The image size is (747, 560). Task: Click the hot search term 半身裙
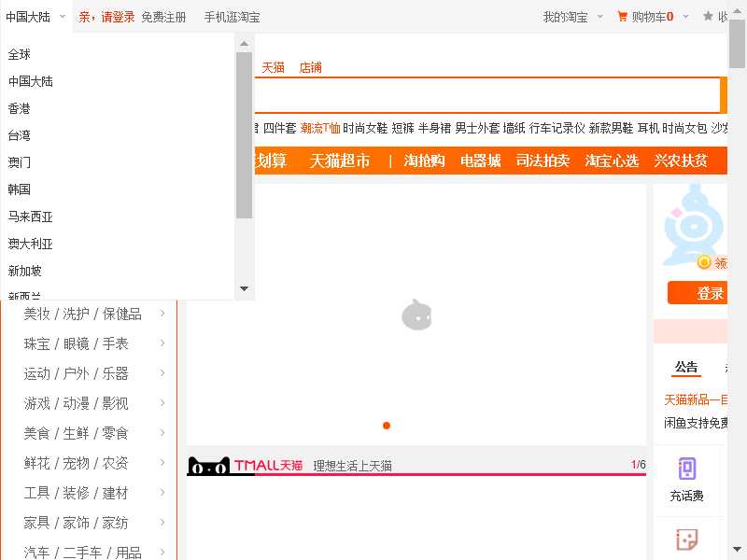tap(434, 128)
